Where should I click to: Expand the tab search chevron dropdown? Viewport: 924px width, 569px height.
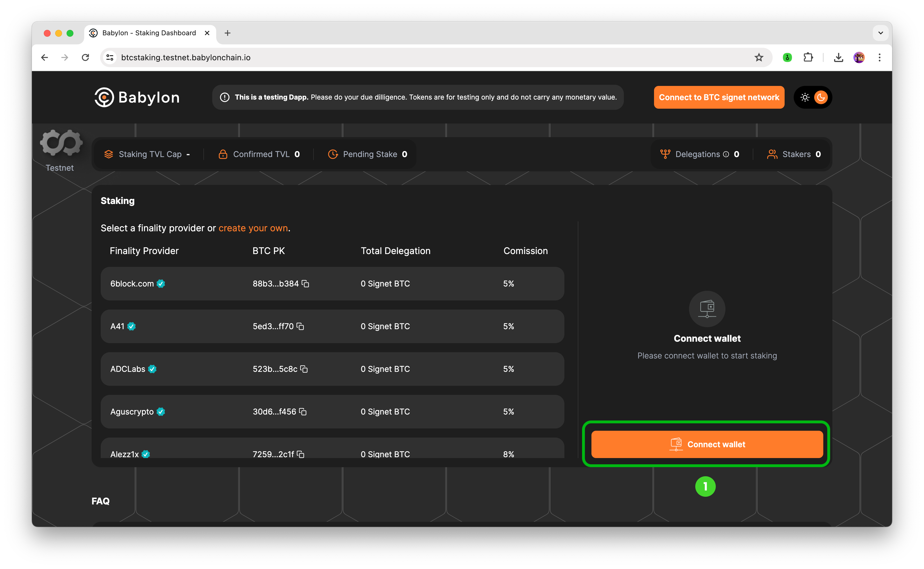click(880, 33)
